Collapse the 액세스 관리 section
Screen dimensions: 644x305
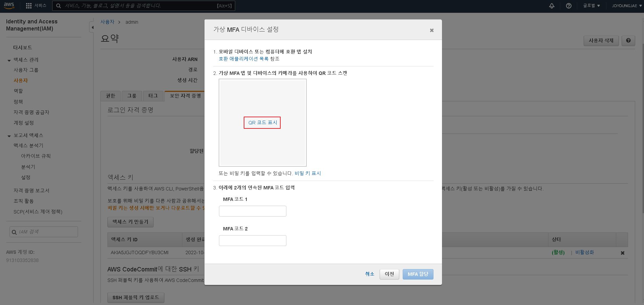point(9,60)
